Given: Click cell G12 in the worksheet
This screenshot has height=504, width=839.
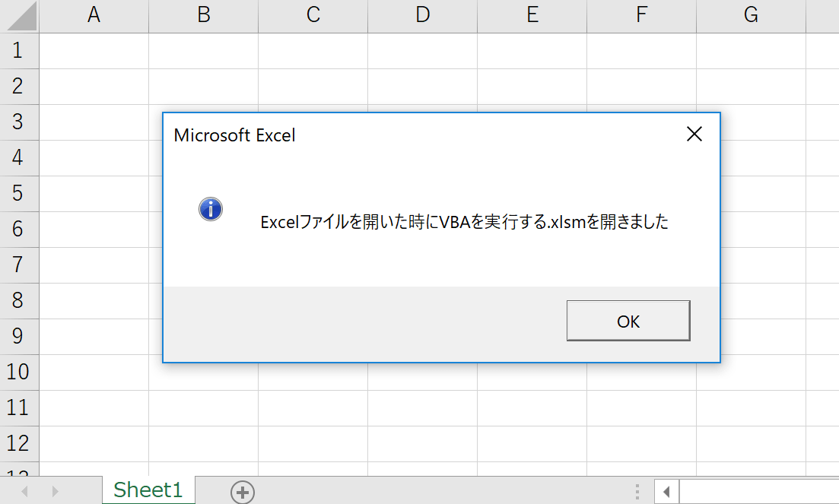Looking at the screenshot, I should (x=751, y=443).
